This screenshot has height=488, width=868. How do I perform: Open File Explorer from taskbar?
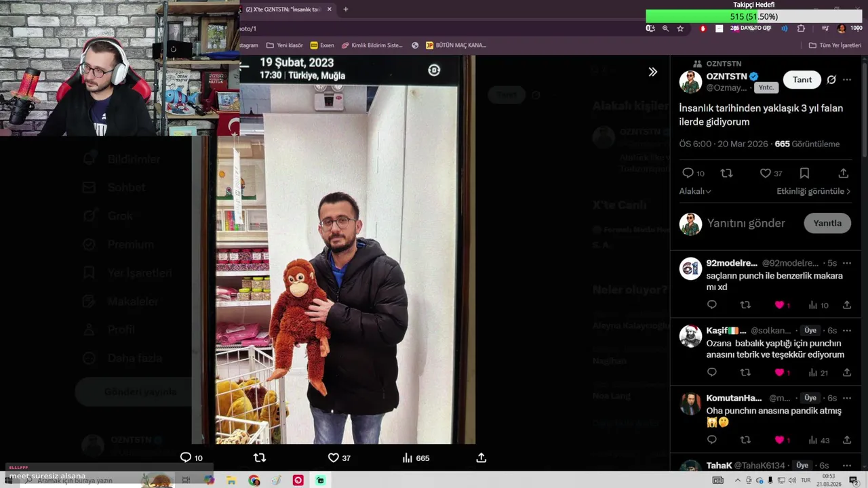click(231, 481)
